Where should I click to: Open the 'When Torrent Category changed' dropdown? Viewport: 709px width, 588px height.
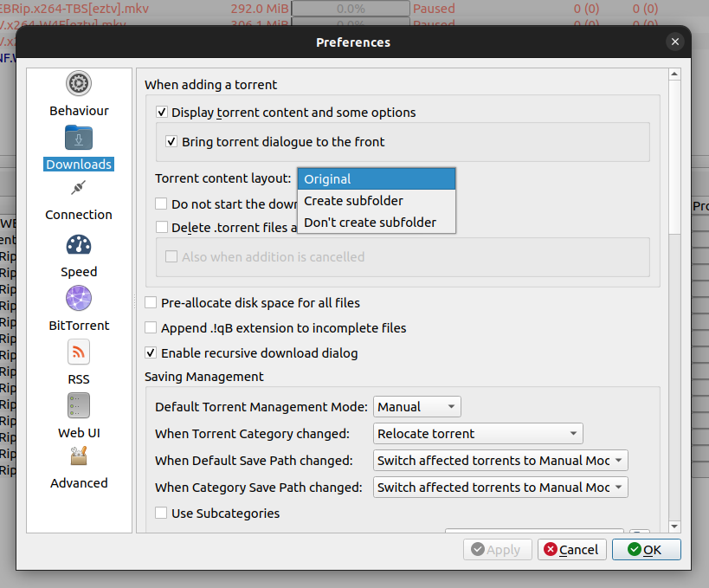478,433
